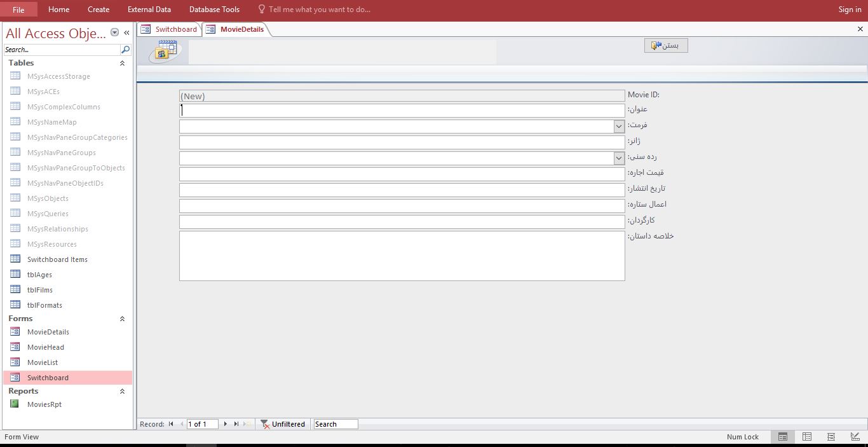The height and width of the screenshot is (447, 868).
Task: Collapse the Tables group
Action: pos(122,63)
